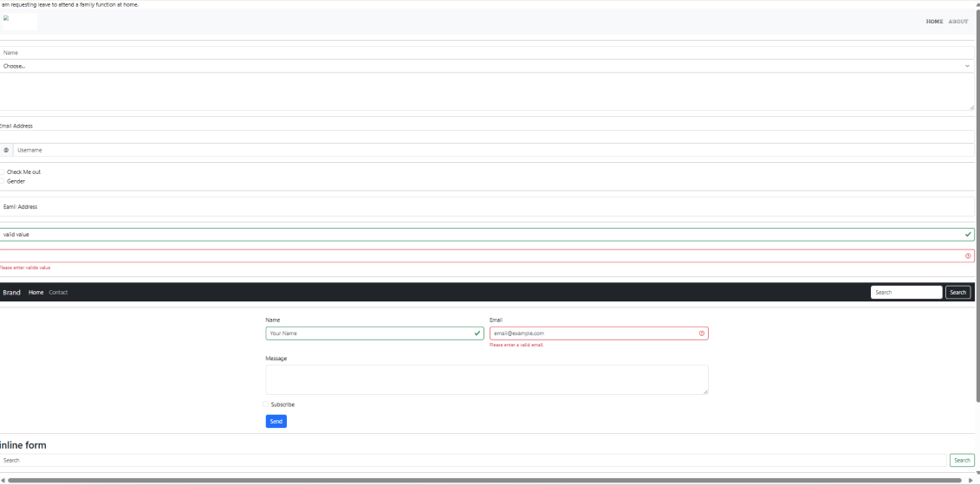Image resolution: width=980 pixels, height=485 pixels.
Task: Click the Message label
Action: pyautogui.click(x=276, y=359)
